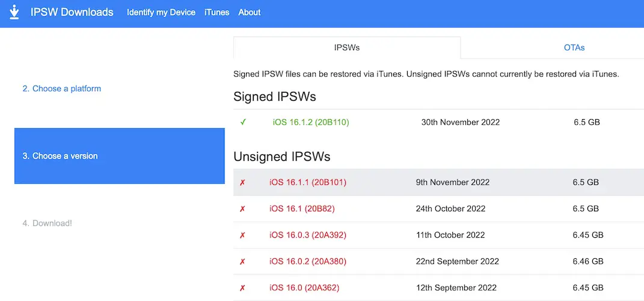Click the red X beside iOS 16.0.3
Viewport: 644px width, 301px height.
pos(242,235)
